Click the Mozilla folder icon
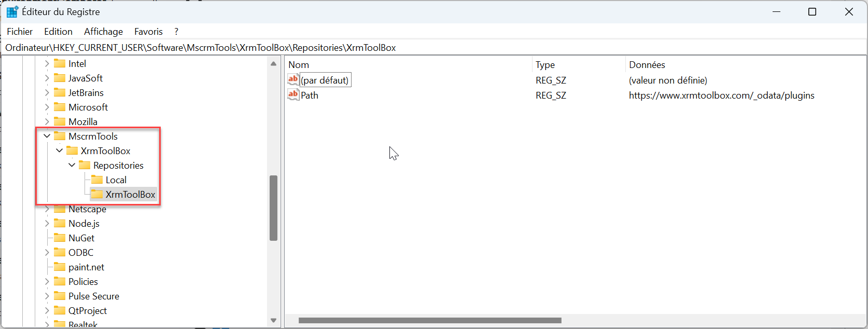 pyautogui.click(x=60, y=121)
